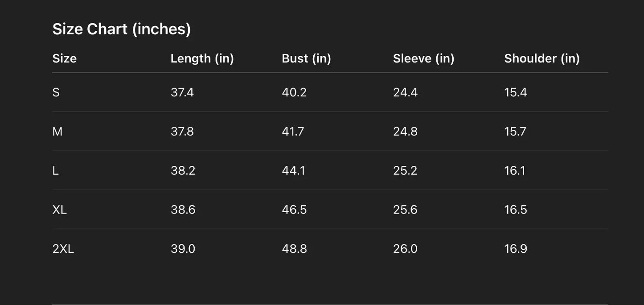Viewport: 644px width, 305px height.
Task: Select the M bust value 41.7
Action: [293, 132]
